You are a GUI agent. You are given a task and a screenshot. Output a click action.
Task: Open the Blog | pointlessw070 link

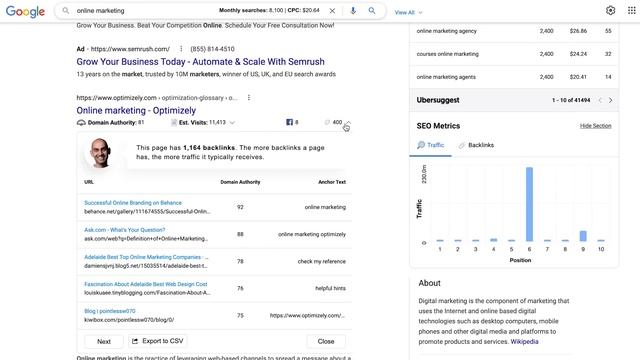tap(109, 311)
